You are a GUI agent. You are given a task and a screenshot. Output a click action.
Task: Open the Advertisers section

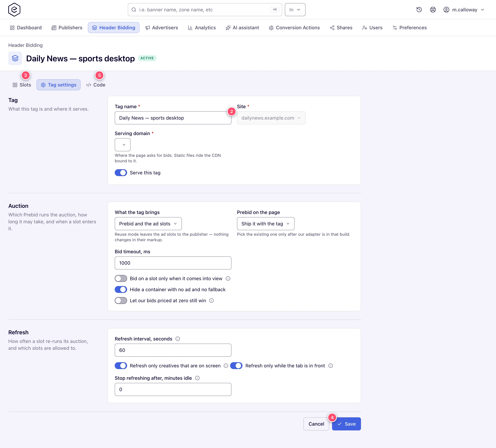(161, 28)
